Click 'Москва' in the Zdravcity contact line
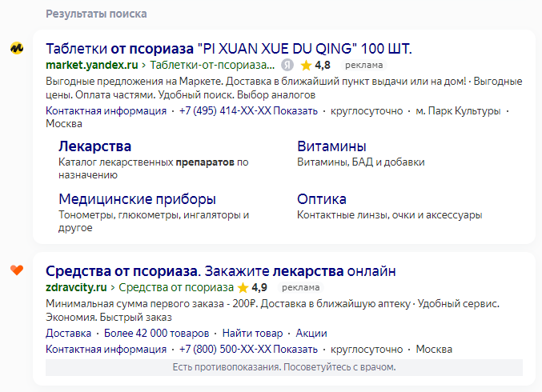 click(x=434, y=349)
